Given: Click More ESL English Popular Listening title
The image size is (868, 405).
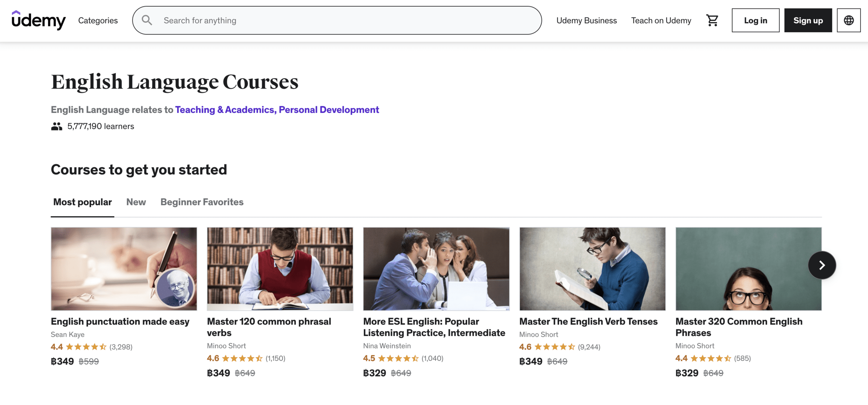Looking at the screenshot, I should point(434,327).
